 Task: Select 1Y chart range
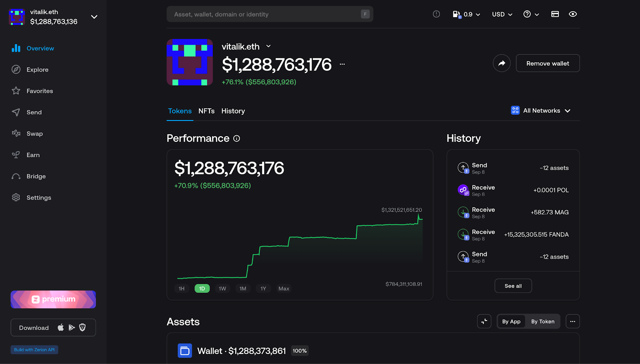(x=263, y=288)
